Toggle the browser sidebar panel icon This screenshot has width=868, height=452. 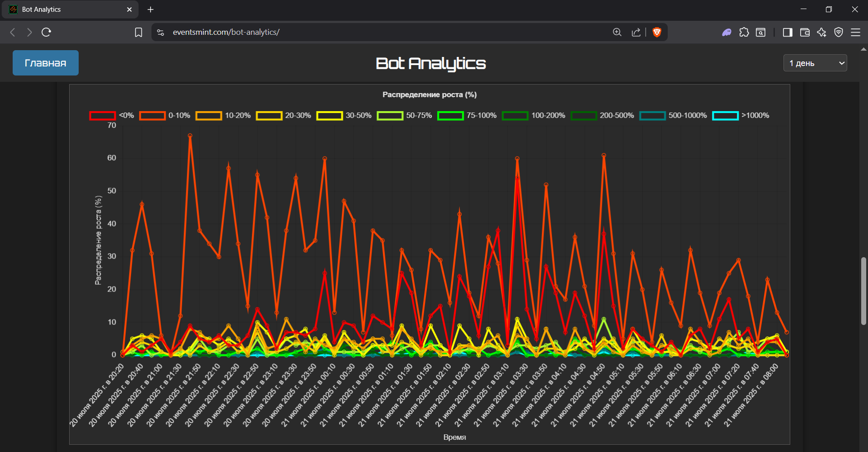point(788,32)
